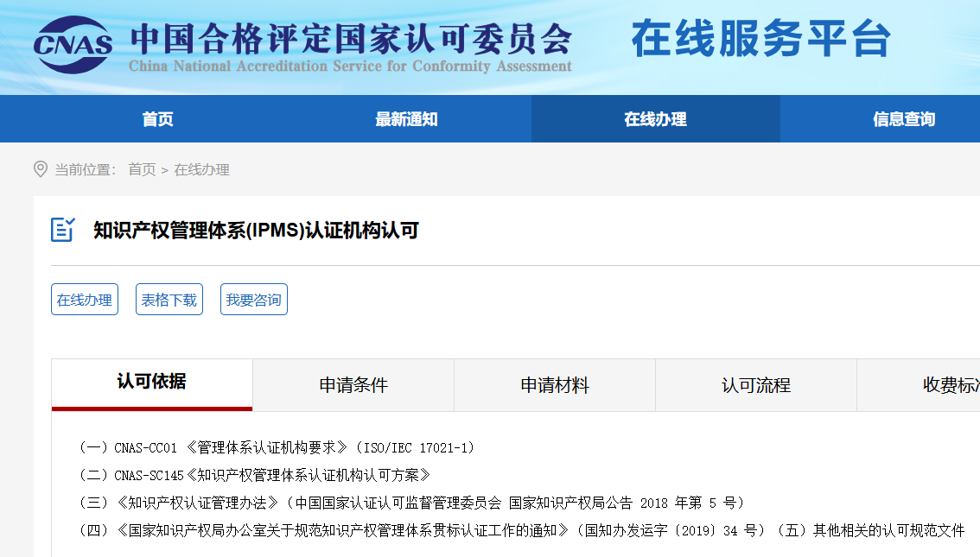The image size is (980, 557).
Task: Click the line mentioning CNAS-CC01 管理体系认证机构要求
Action: tap(277, 447)
